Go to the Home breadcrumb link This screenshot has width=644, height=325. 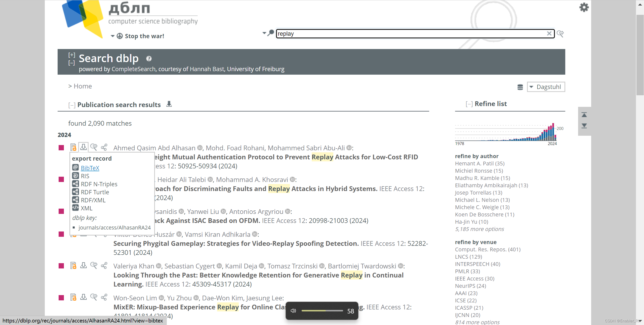(83, 86)
